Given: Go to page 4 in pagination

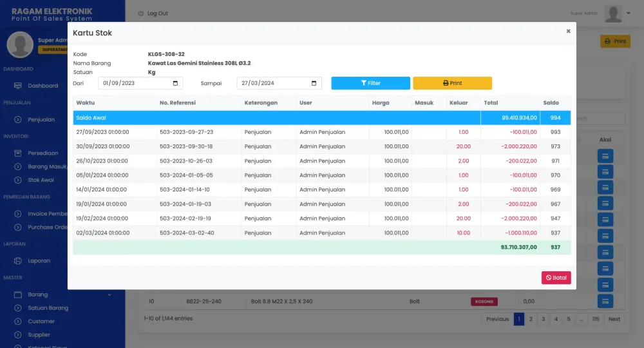Looking at the screenshot, I should (556, 319).
